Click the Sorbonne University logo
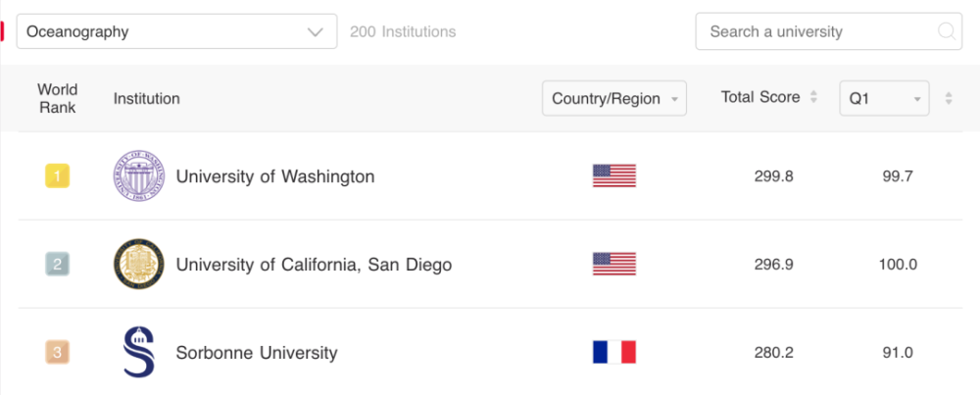 [x=139, y=352]
